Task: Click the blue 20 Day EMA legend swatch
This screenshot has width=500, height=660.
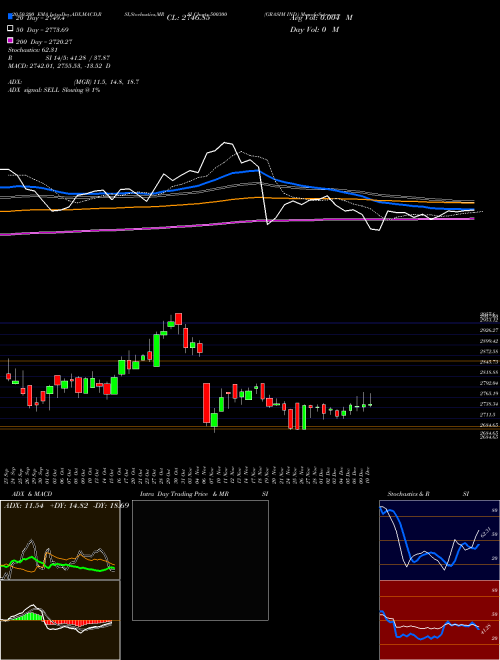Action: pos(10,17)
